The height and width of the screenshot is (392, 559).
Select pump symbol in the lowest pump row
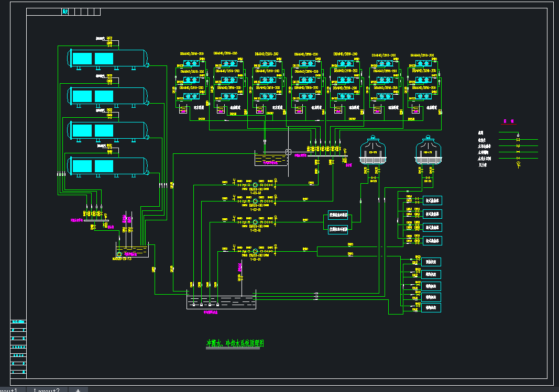pyautogui.click(x=255, y=251)
